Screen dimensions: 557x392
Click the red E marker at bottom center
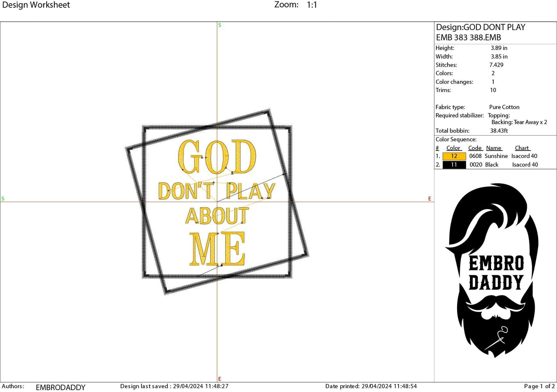219,379
